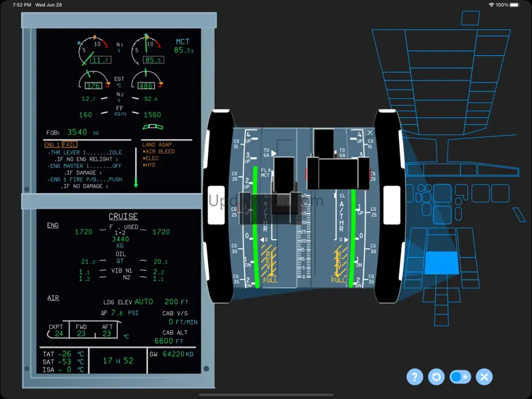Image resolution: width=532 pixels, height=399 pixels.
Task: Tap the slat/flap aircraft symbol indicator
Action: pos(153,127)
